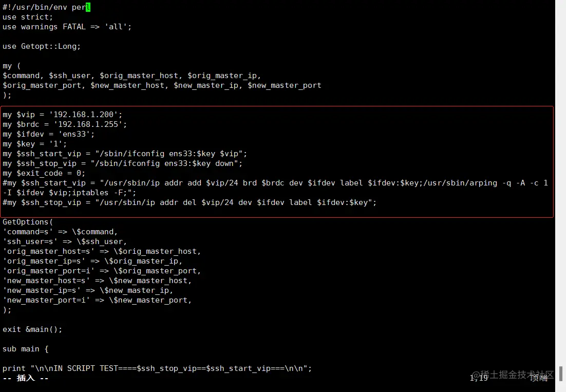Place cursor on 'exit &main();' line
566x392 pixels.
click(x=32, y=329)
